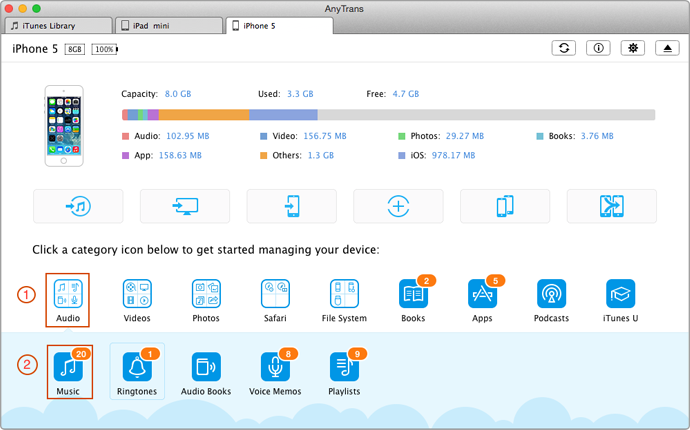Viewport: 690px width, 430px height.
Task: Click the 8GB storage badge
Action: pyautogui.click(x=74, y=49)
